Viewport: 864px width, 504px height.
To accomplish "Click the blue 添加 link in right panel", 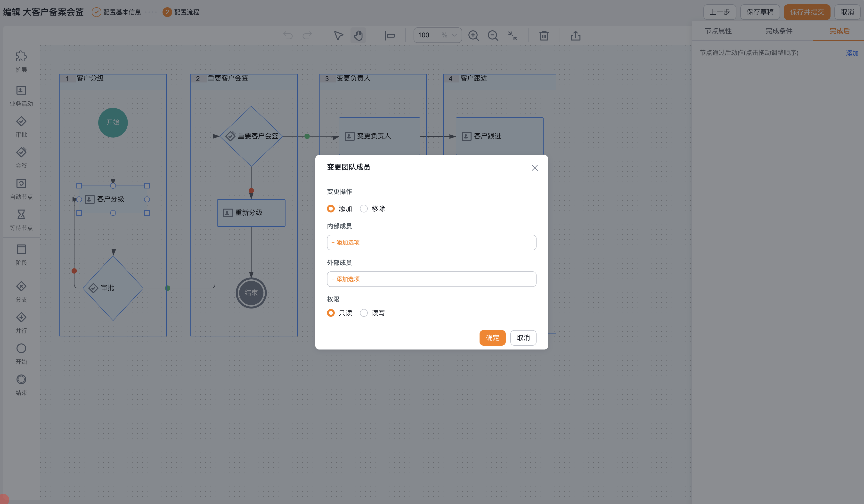I will coord(852,53).
